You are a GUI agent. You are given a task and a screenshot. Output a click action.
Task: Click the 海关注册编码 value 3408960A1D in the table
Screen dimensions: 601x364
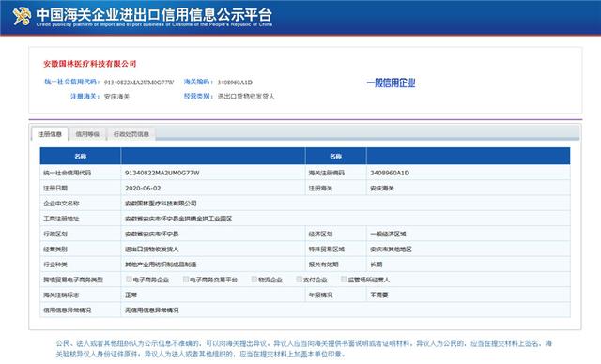(390, 173)
